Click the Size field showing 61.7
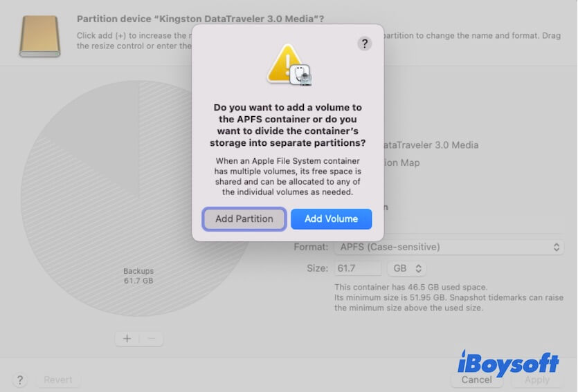The image size is (578, 392). tap(358, 268)
